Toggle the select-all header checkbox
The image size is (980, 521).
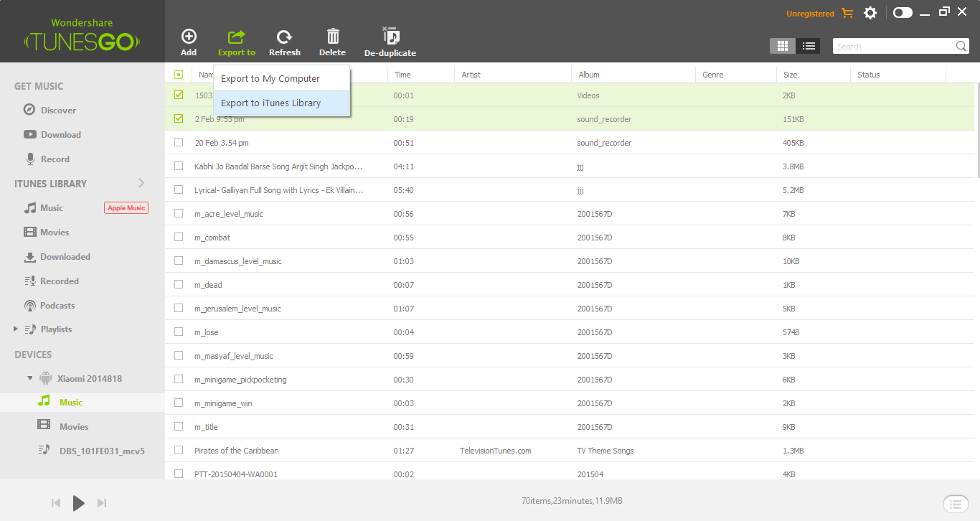click(179, 74)
